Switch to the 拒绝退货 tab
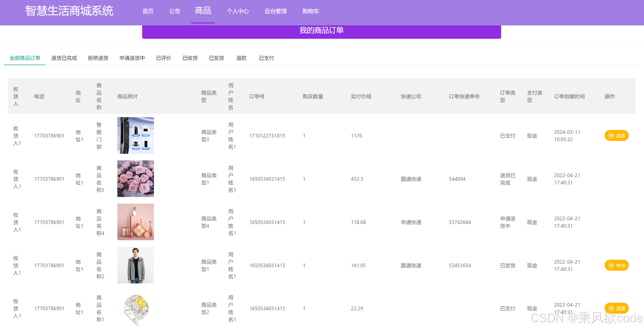Viewport: 644px width, 329px height. [x=98, y=58]
